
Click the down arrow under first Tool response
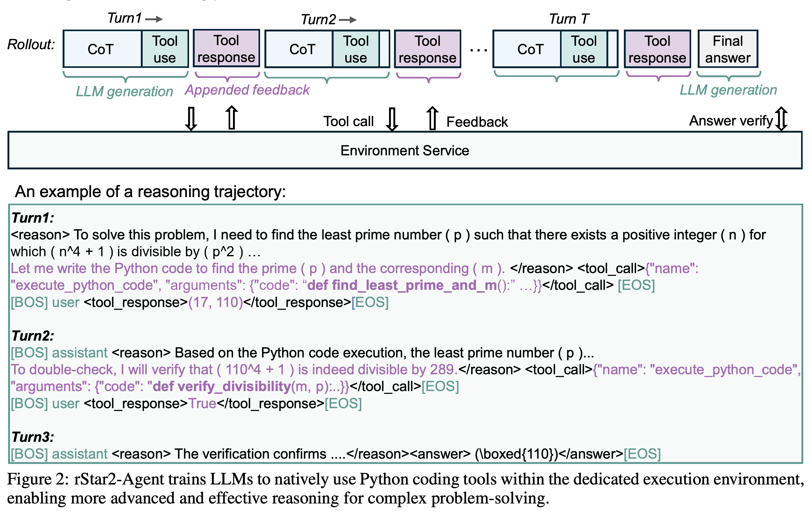pos(191,119)
